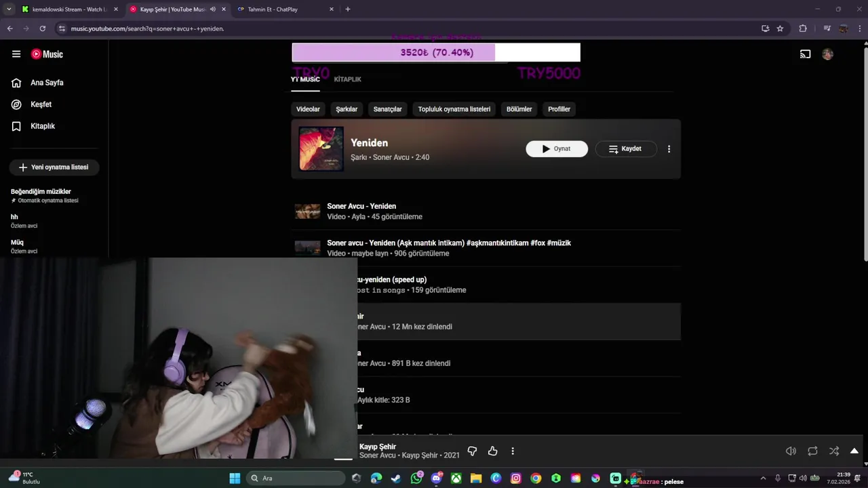Open Keşfet in the sidebar
Image resolution: width=868 pixels, height=488 pixels.
tap(41, 104)
